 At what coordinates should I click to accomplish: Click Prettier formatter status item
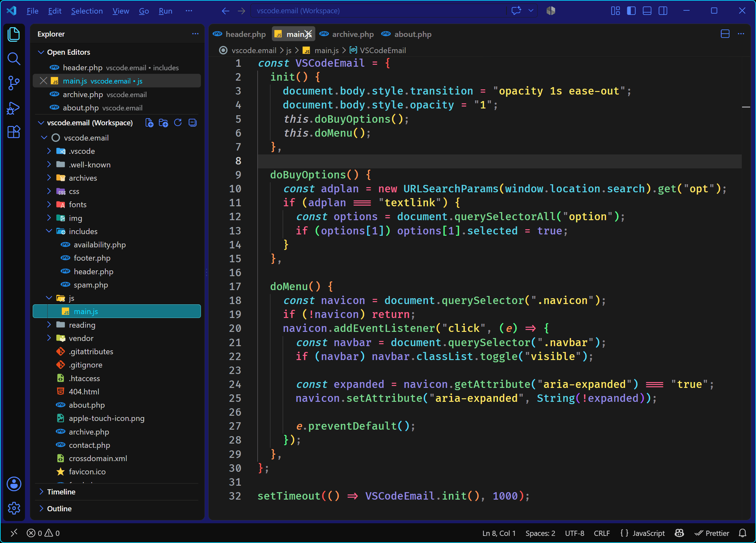[712, 533]
